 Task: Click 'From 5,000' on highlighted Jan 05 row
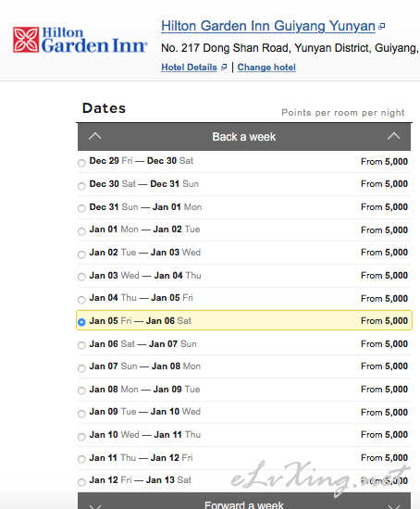(x=384, y=321)
